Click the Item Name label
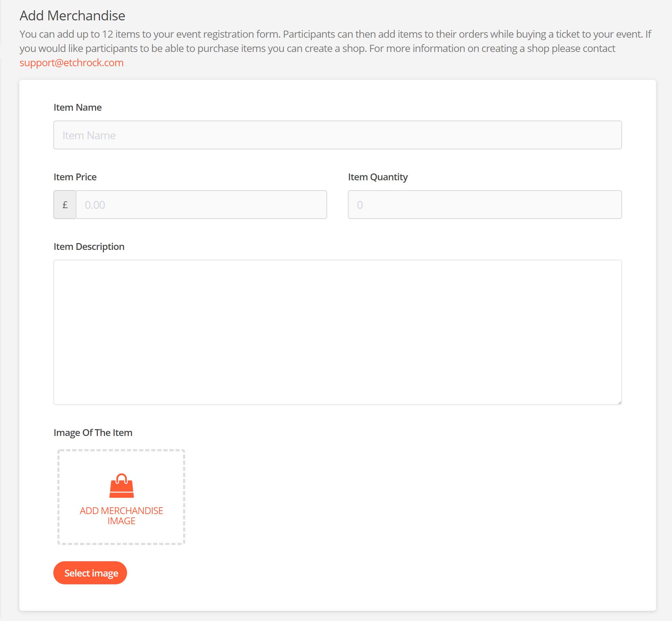Viewport: 672px width, 621px height. tap(77, 107)
